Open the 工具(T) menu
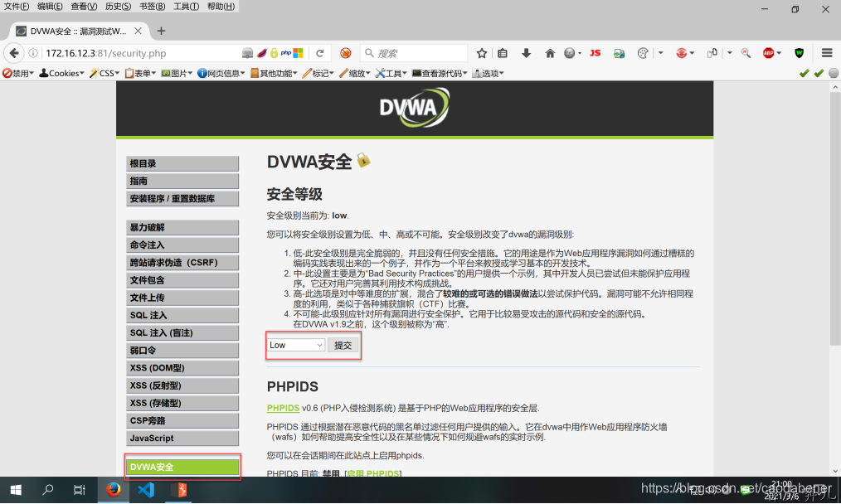 pyautogui.click(x=186, y=7)
